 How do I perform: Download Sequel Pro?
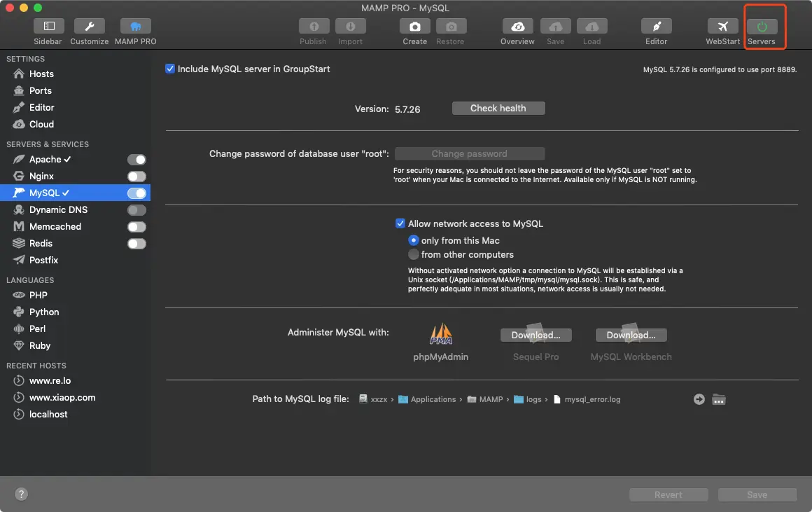pos(536,335)
